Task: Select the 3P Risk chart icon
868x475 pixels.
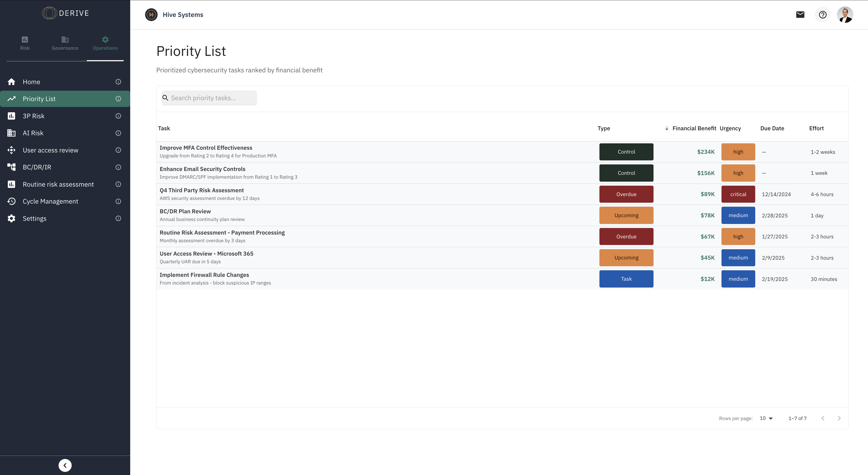Action: [11, 116]
